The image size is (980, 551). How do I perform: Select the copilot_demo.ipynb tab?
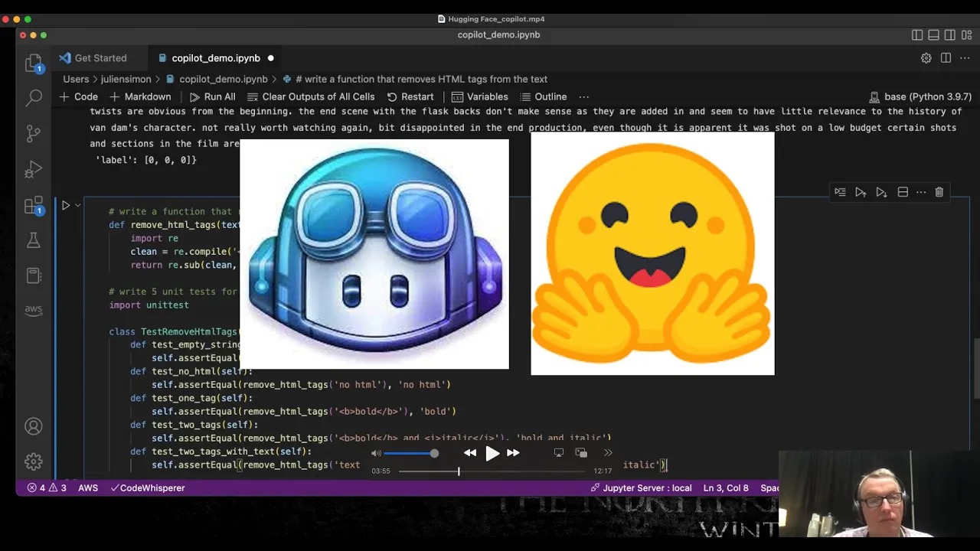point(216,58)
